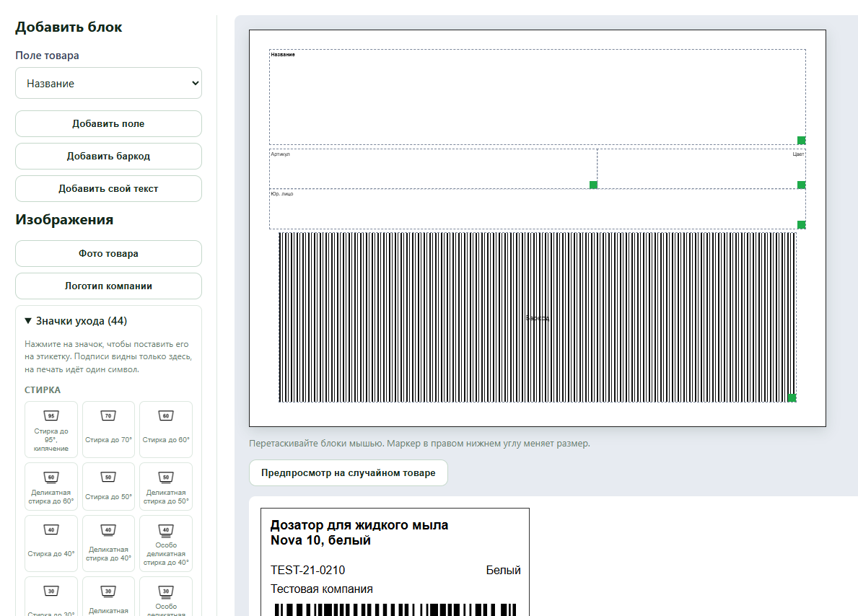858x616 pixels.
Task: Click the resize marker of the barcode block
Action: (792, 397)
